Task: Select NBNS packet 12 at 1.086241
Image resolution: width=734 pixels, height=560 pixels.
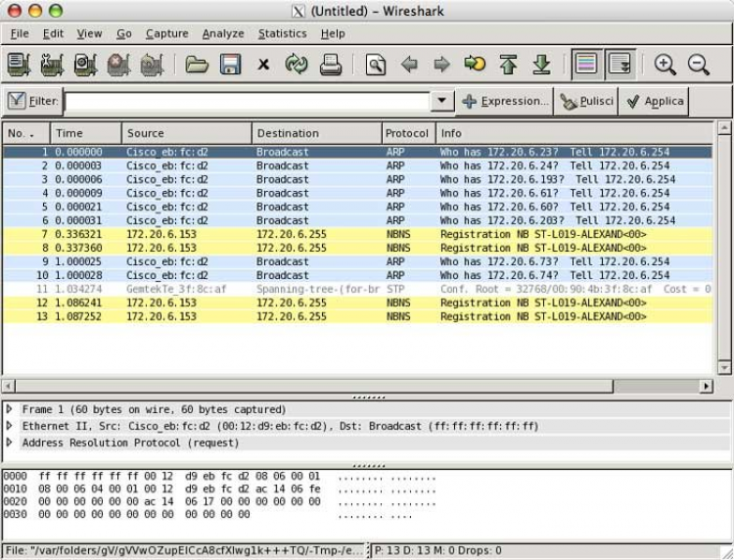Action: click(x=357, y=303)
